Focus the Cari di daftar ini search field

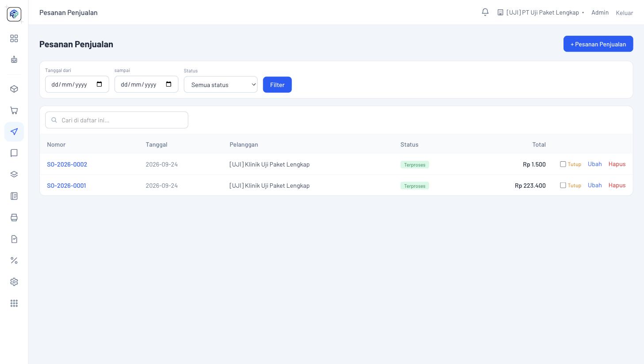click(117, 120)
